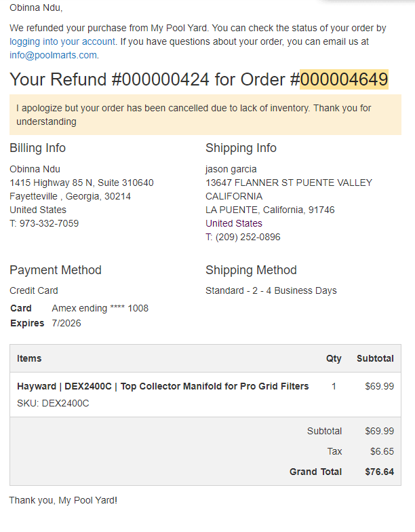Click the Amex ending 1008 card text
Viewport: 415px width, 532px height.
(100, 308)
